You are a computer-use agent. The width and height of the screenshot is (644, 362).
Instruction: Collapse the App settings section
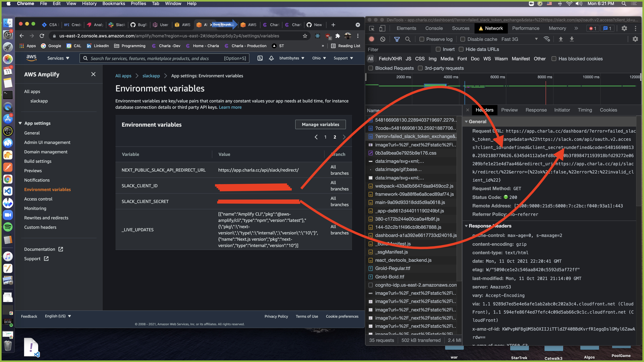click(x=20, y=123)
